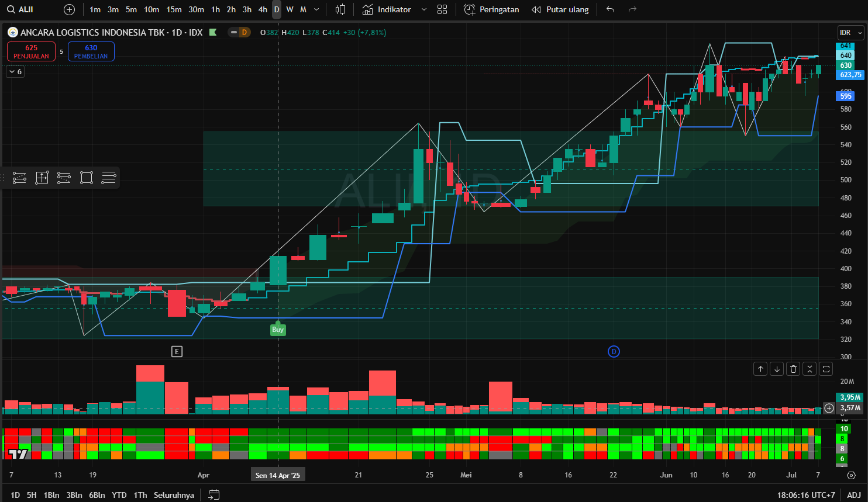The height and width of the screenshot is (502, 868).
Task: Select the 3m timeframe
Action: point(113,9)
